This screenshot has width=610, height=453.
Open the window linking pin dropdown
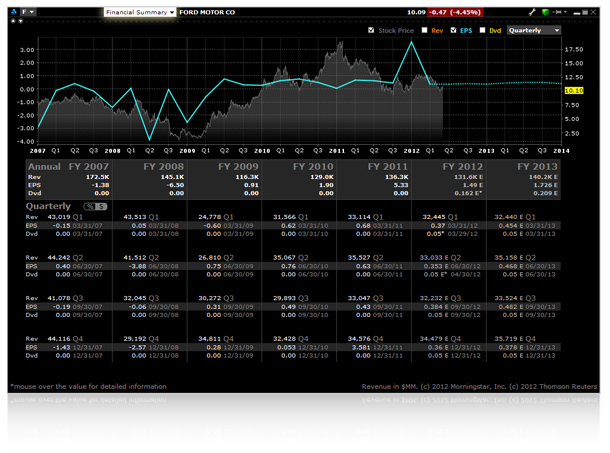coord(560,12)
